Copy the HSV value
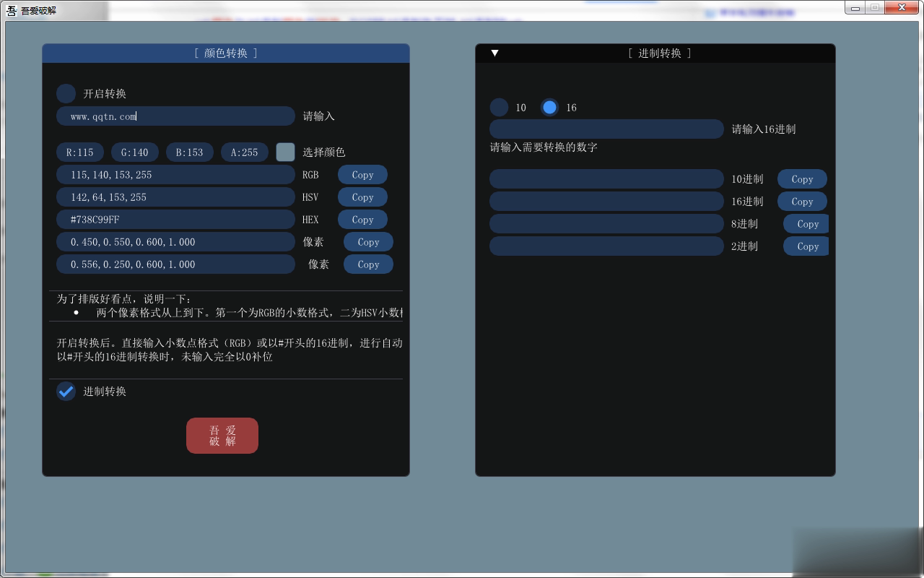 tap(362, 197)
